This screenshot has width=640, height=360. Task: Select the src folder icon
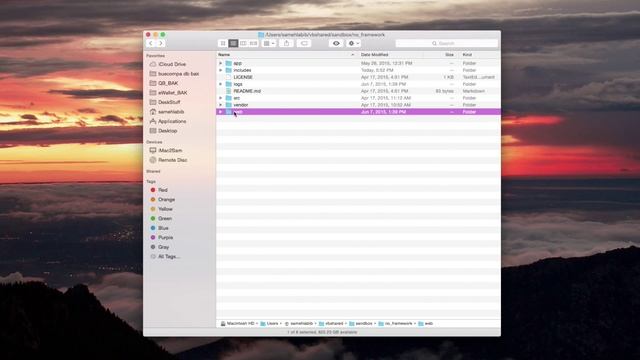point(229,98)
